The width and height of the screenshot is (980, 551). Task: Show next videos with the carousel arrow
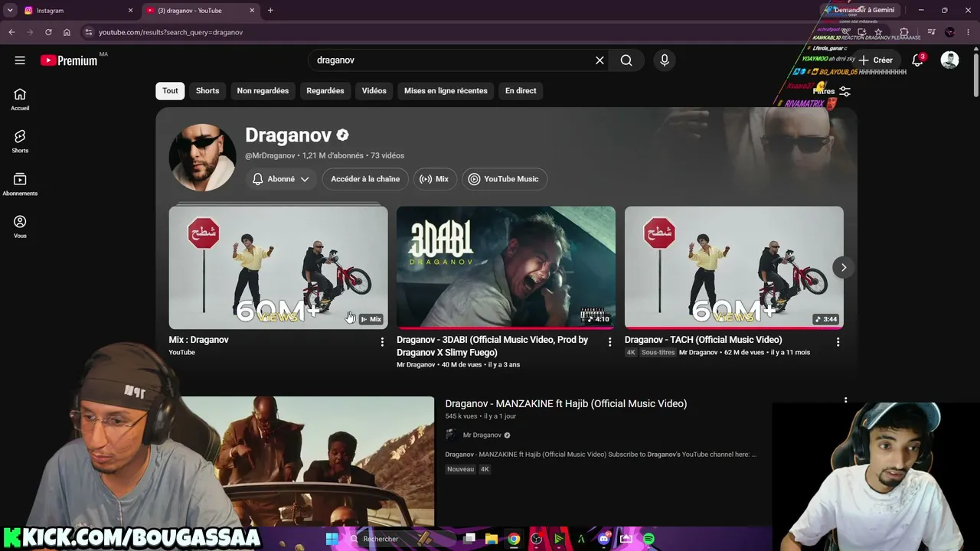coord(844,267)
